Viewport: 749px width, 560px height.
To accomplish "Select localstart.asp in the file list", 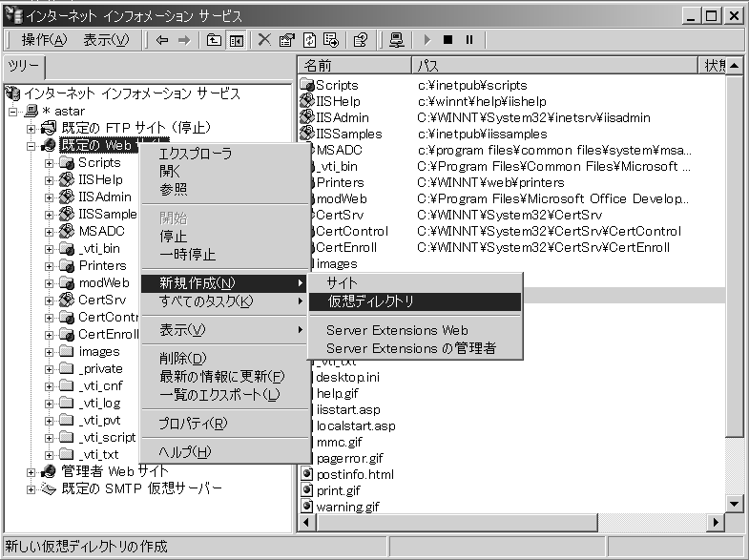I will pos(356,425).
